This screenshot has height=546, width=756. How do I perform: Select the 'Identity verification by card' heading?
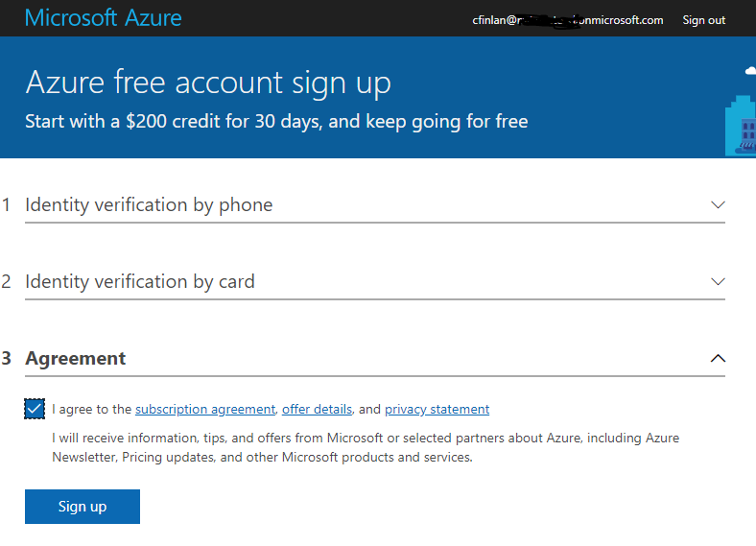pos(140,281)
